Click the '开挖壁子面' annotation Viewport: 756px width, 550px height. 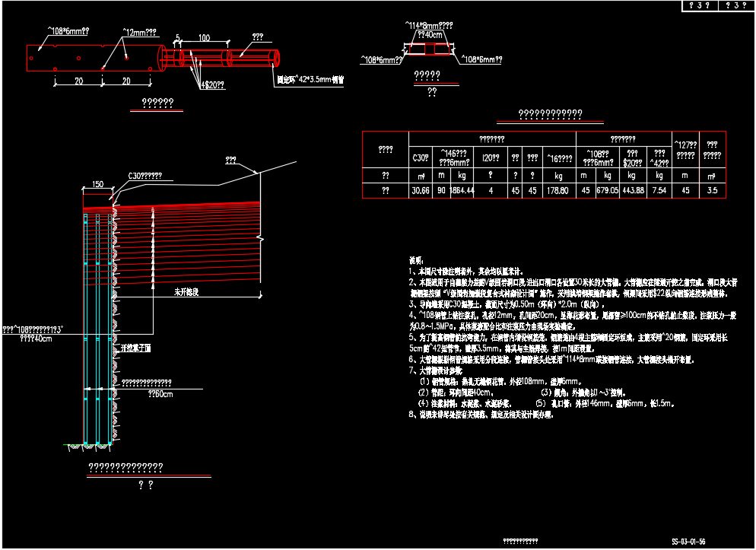click(135, 348)
